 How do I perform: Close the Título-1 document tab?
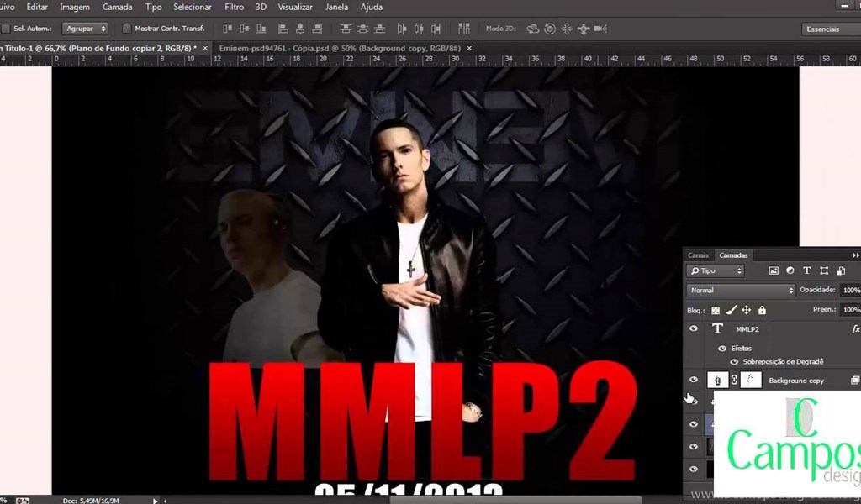coord(205,48)
